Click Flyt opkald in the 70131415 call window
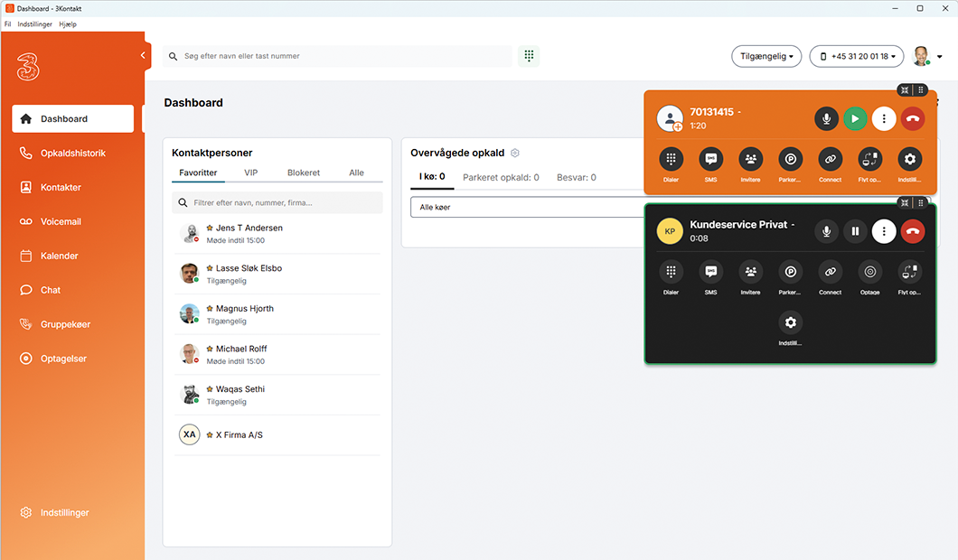The width and height of the screenshot is (958, 560). 869,161
